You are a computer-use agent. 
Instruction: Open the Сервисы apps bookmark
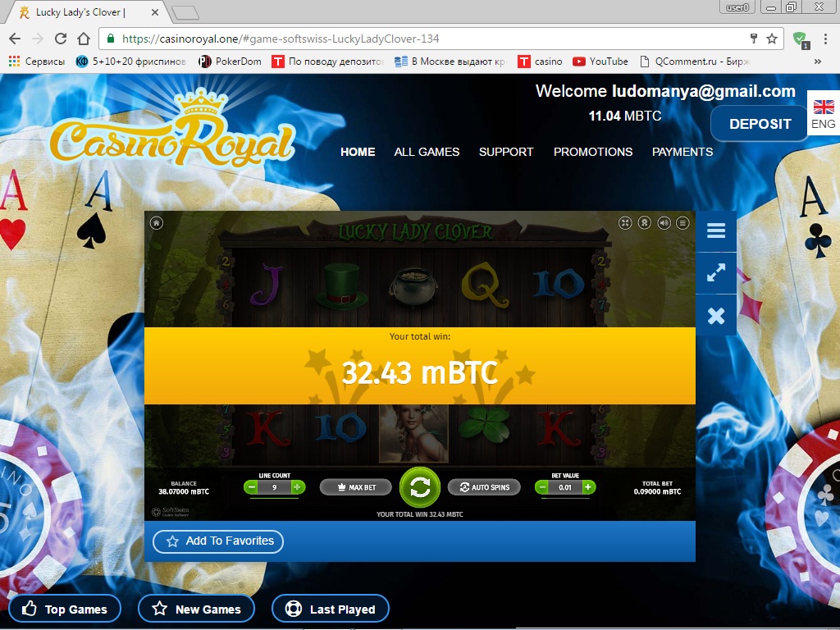[x=36, y=62]
